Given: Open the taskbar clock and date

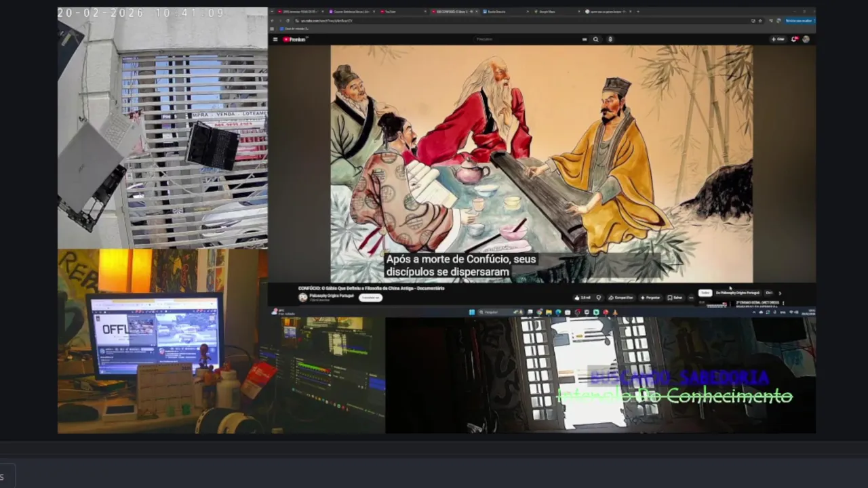Looking at the screenshot, I should [x=808, y=312].
